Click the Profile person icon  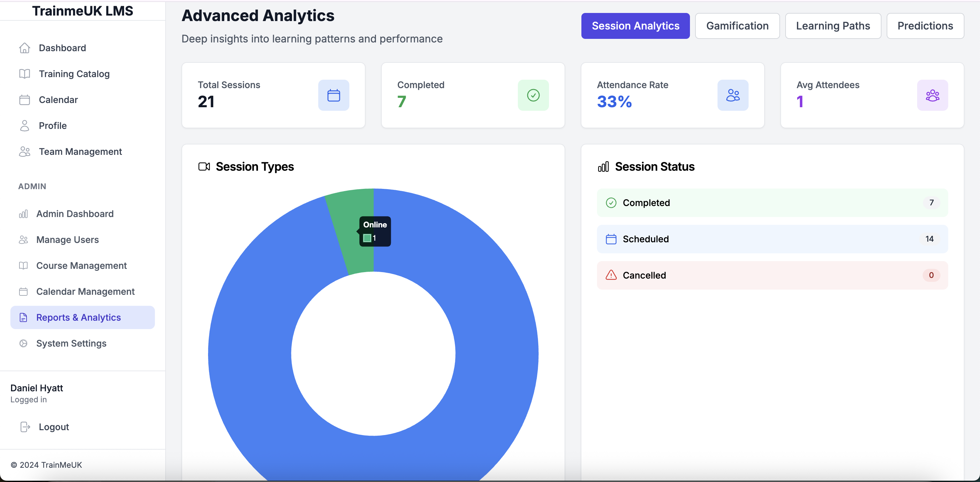click(24, 125)
